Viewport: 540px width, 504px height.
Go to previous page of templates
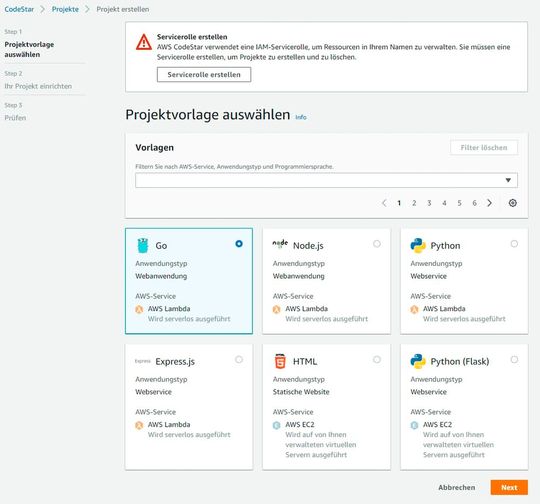(384, 203)
